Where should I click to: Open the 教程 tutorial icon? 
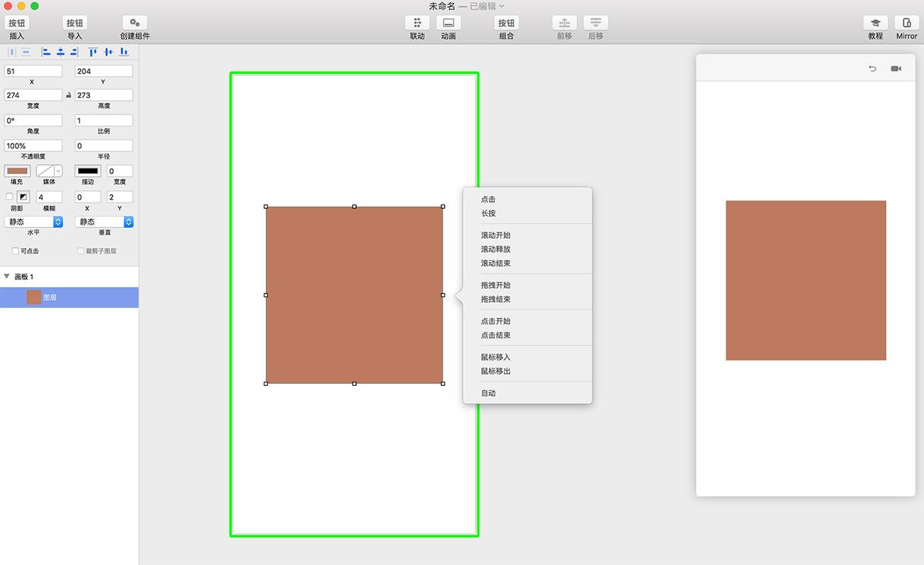[x=876, y=23]
